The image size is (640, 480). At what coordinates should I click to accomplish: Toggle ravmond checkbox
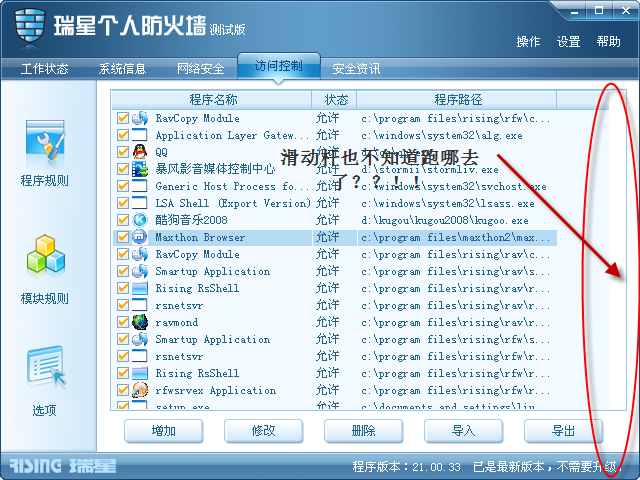click(123, 322)
